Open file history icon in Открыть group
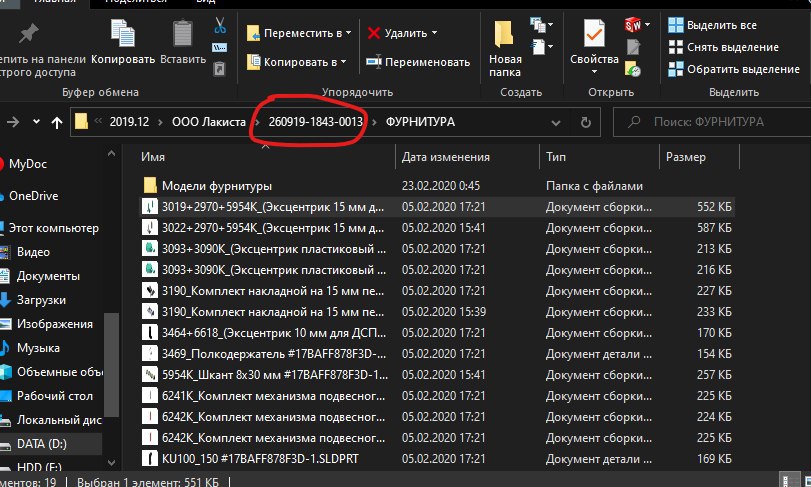Image resolution: width=811 pixels, height=487 pixels. tap(633, 69)
